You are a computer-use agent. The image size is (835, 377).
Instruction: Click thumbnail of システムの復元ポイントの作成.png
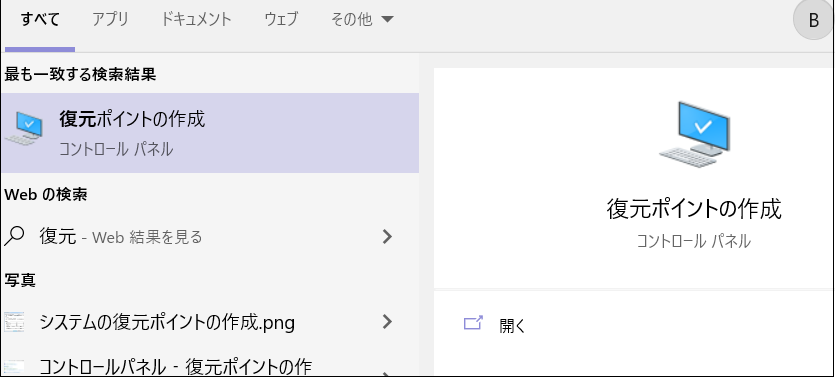pyautogui.click(x=14, y=322)
